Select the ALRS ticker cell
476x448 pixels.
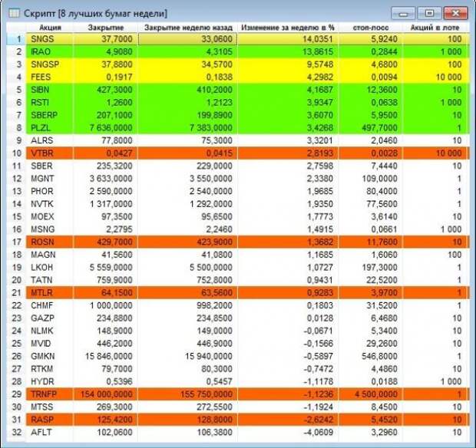coord(50,140)
